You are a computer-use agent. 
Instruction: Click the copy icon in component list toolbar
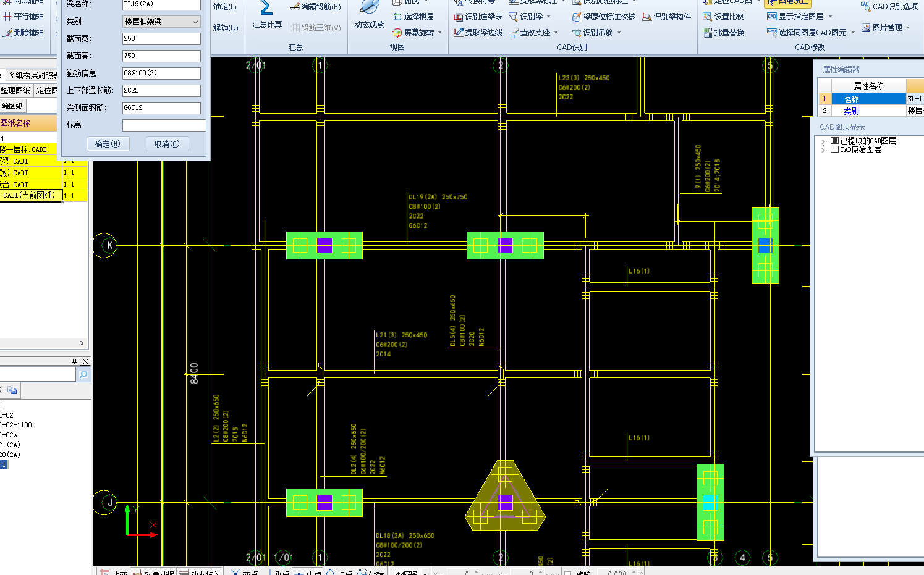(x=12, y=390)
